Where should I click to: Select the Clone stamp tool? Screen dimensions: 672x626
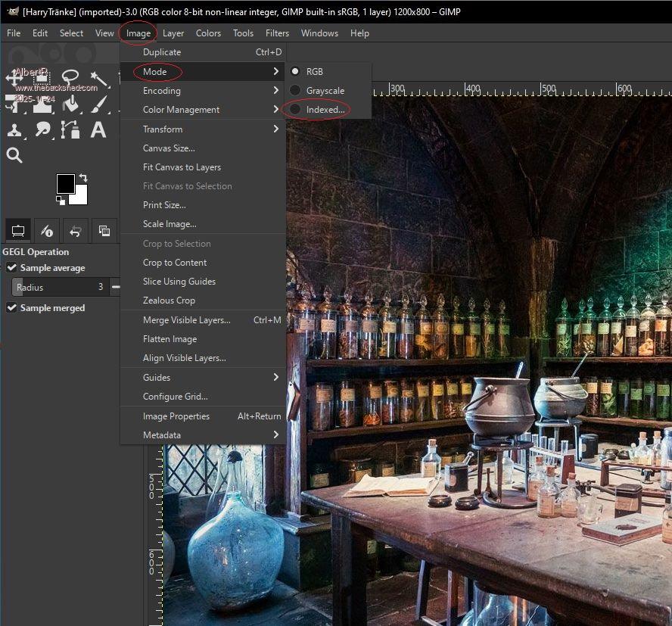click(15, 129)
